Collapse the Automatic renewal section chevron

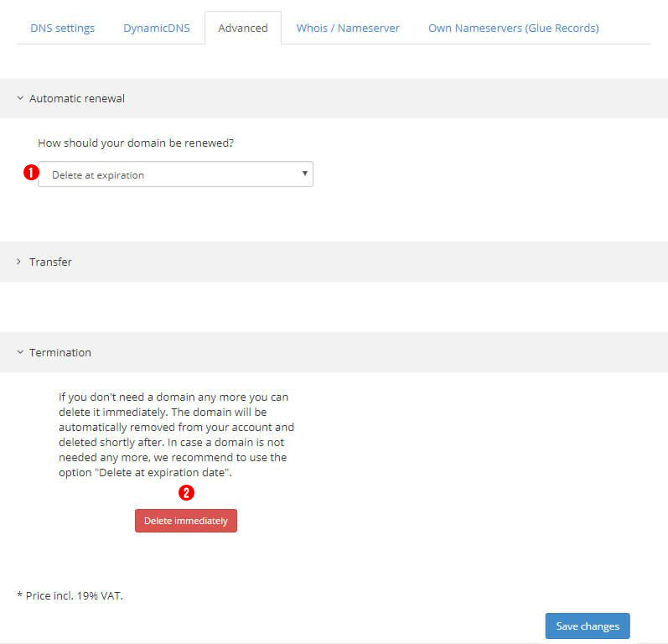(20, 98)
